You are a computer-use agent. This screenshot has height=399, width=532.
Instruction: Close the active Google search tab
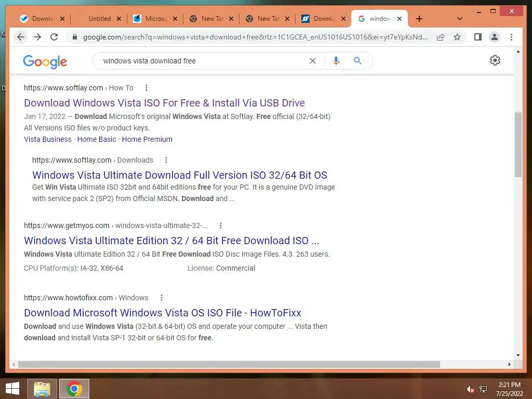pos(400,19)
